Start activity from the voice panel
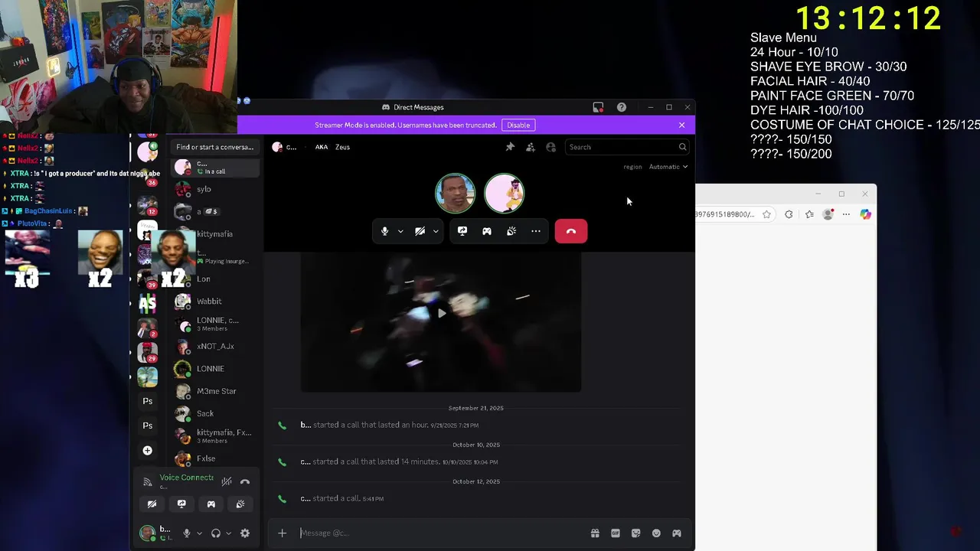980x551 pixels. click(211, 504)
